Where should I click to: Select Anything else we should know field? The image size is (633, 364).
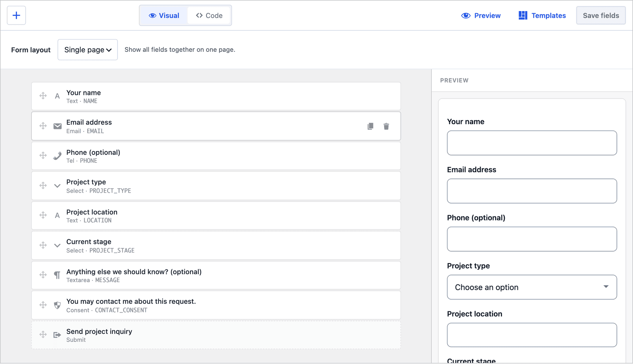pos(216,275)
